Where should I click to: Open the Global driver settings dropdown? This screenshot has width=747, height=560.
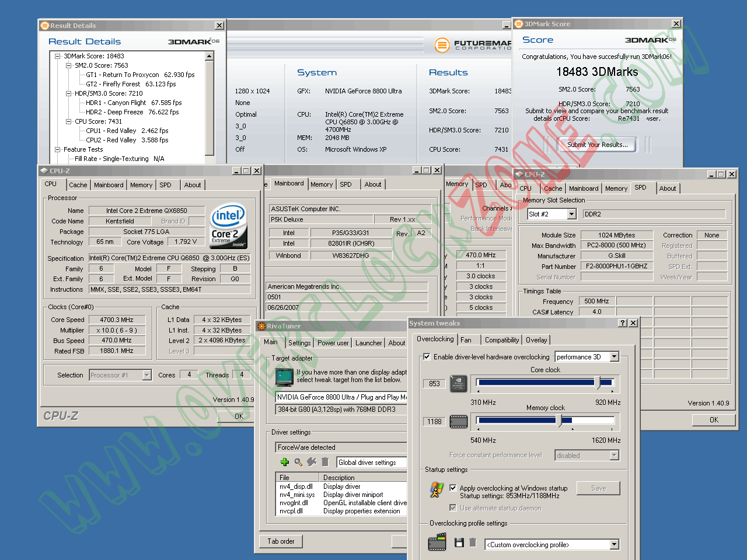coord(372,463)
